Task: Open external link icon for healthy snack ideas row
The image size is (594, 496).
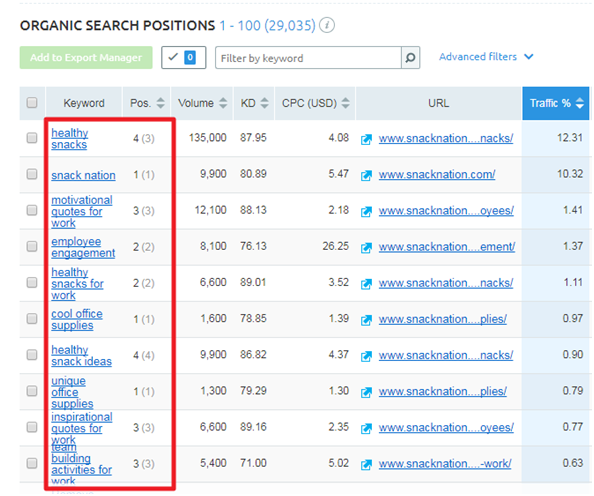Action: pyautogui.click(x=366, y=356)
